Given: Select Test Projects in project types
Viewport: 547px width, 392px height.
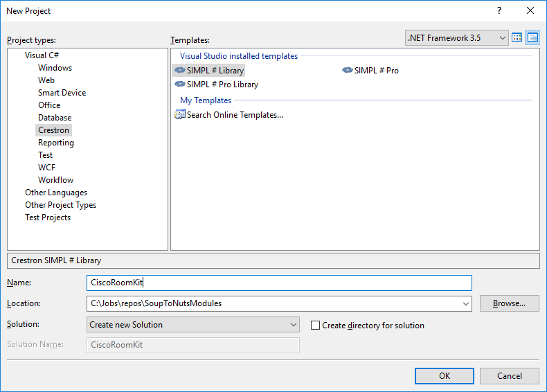Looking at the screenshot, I should [48, 217].
